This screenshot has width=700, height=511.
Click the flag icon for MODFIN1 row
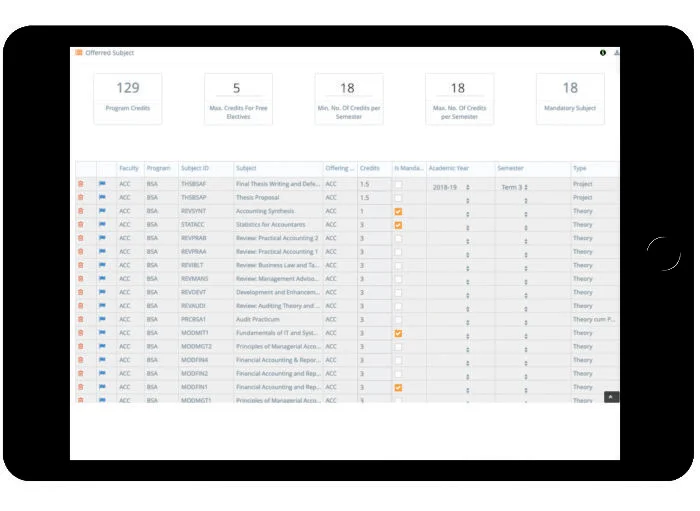pyautogui.click(x=102, y=387)
